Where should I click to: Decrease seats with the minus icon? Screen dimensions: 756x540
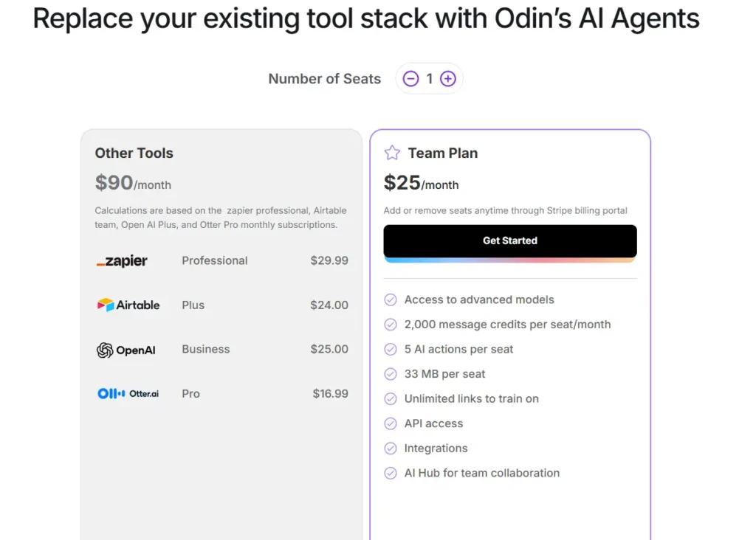(x=410, y=78)
